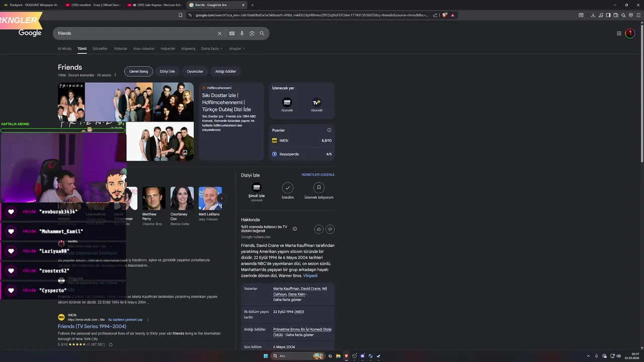Open Matthew Perry cast thumbnail

click(154, 198)
